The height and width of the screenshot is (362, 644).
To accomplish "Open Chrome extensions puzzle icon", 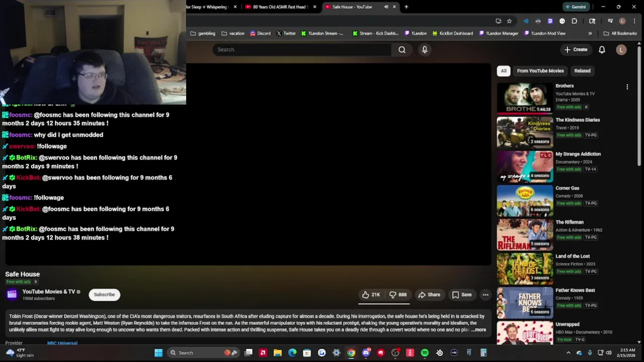I will pos(574,21).
